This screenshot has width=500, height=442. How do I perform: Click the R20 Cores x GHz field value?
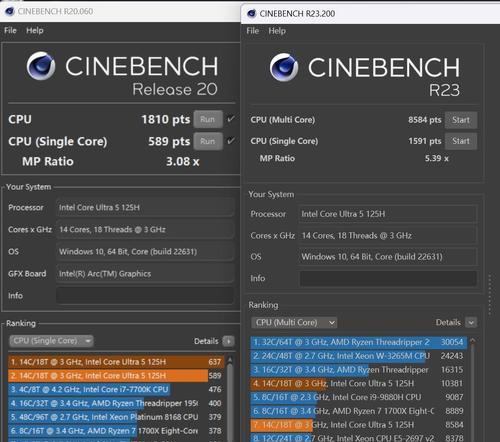coord(145,229)
